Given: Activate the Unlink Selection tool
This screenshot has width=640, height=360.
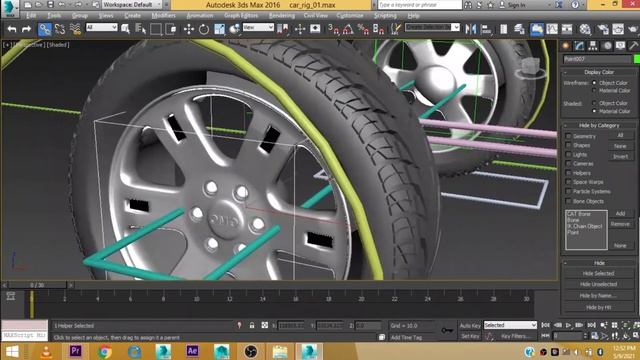Looking at the screenshot, I should click(x=60, y=29).
